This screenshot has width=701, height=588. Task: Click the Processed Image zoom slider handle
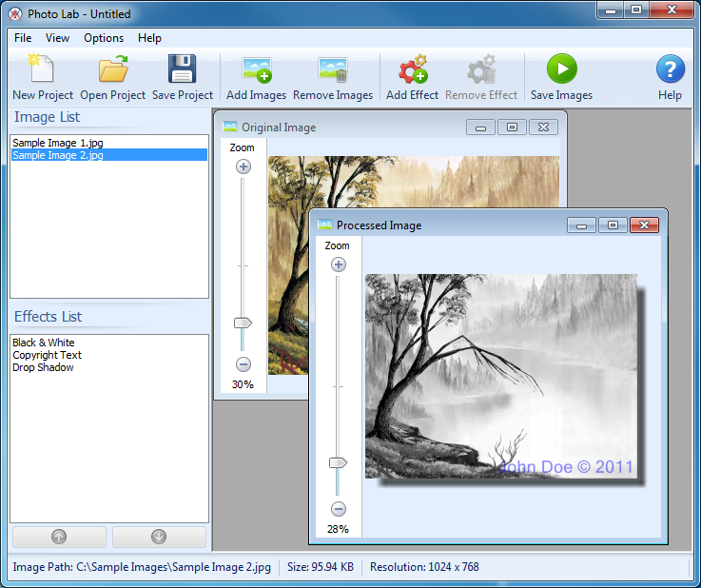pos(338,462)
